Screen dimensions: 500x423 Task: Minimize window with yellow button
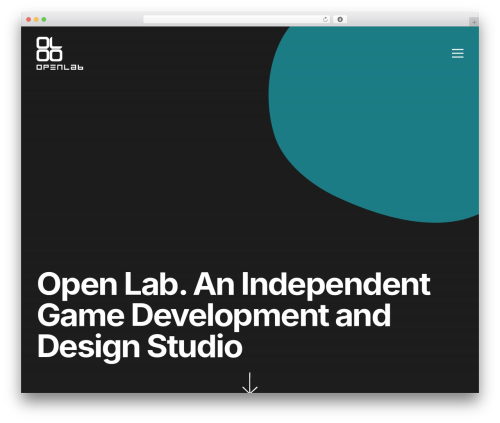(36, 20)
